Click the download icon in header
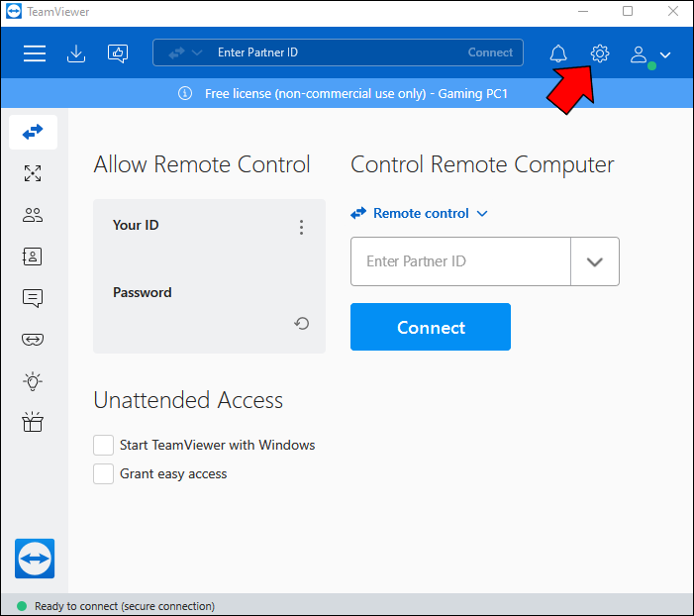 pyautogui.click(x=76, y=53)
